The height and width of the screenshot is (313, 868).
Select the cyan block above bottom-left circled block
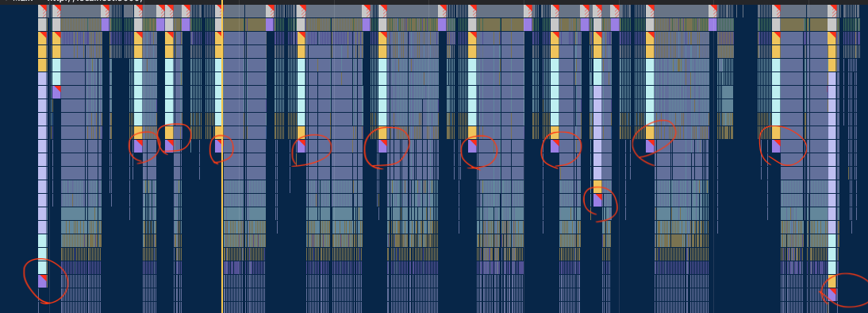(43, 268)
